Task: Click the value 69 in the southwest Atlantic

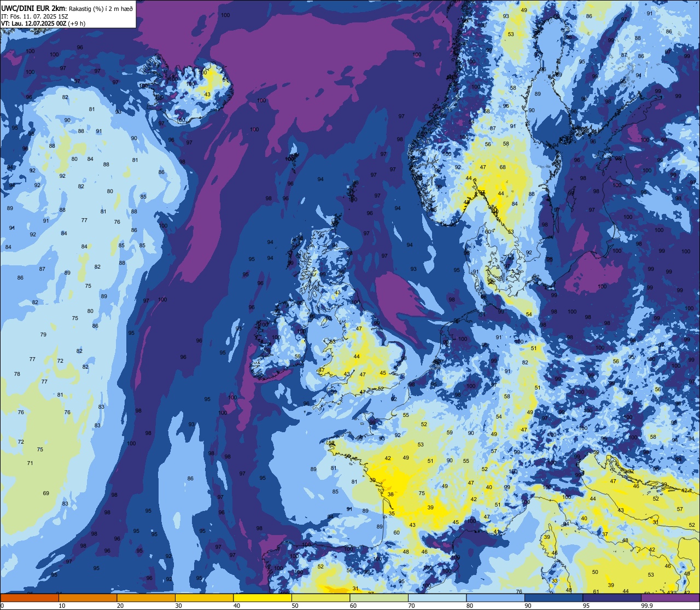Action: coord(46,493)
